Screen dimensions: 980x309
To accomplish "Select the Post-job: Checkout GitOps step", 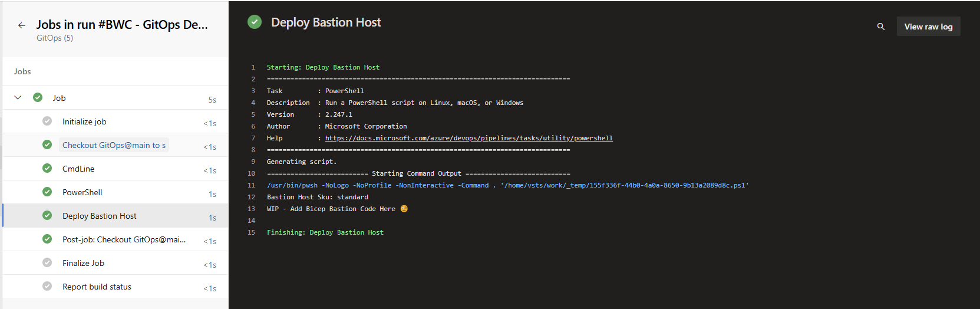I will coord(116,239).
